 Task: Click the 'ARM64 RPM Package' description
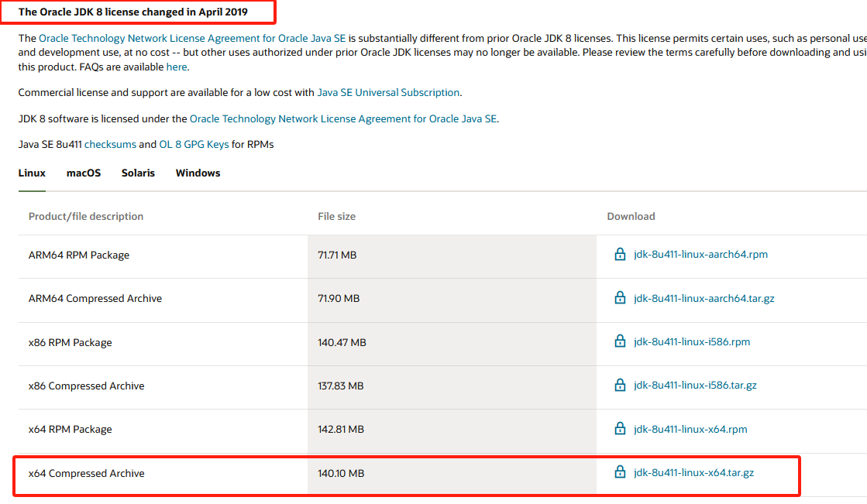click(79, 255)
